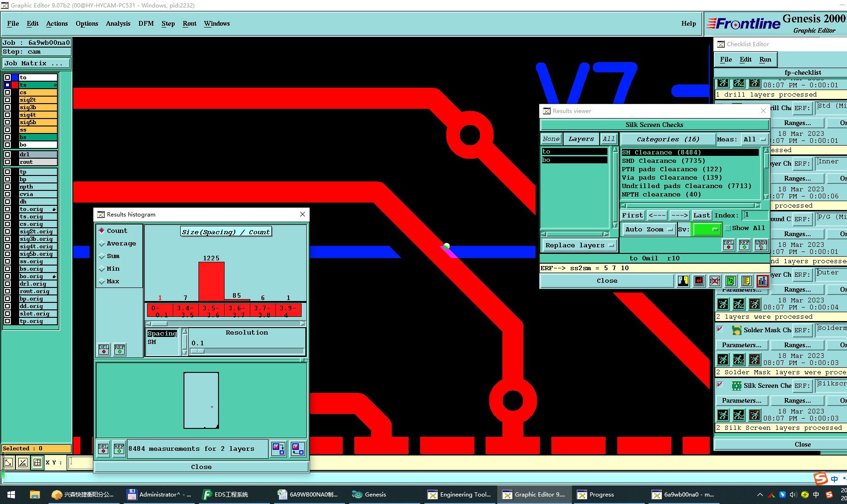
Task: Click first run icon in Solder Mask checklist row
Action: point(723,359)
